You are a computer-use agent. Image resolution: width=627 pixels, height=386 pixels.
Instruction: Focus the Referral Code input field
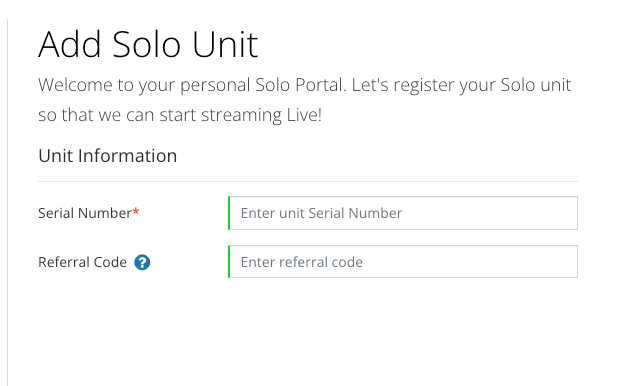click(x=403, y=262)
